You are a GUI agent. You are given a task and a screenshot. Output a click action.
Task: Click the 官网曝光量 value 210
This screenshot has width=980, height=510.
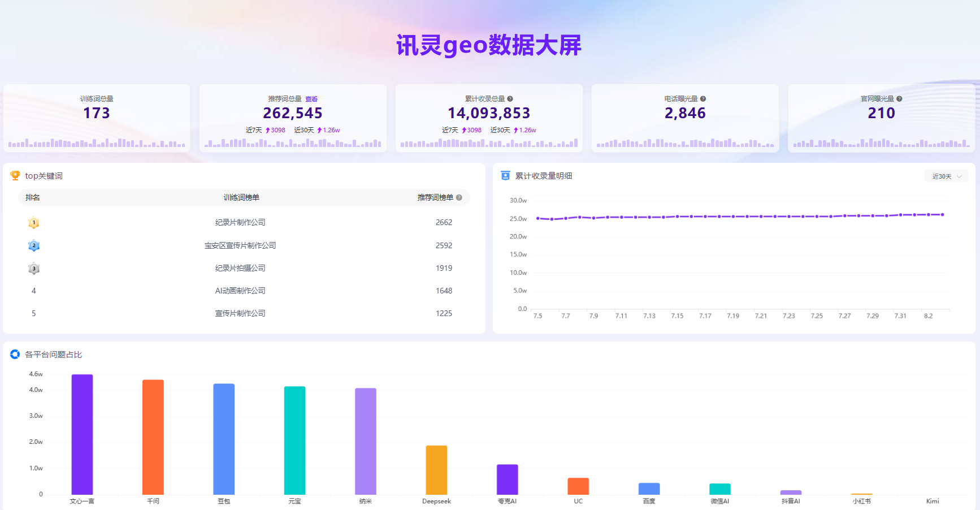[x=882, y=113]
